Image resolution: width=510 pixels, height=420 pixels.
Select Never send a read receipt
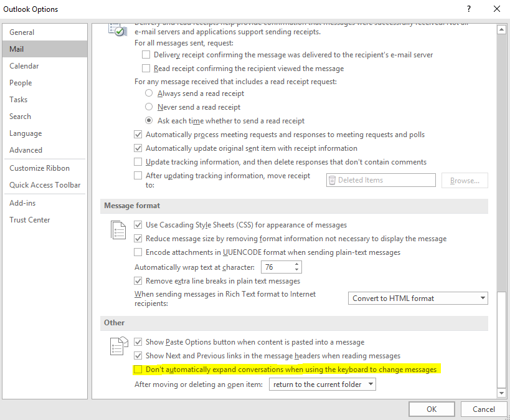[149, 107]
